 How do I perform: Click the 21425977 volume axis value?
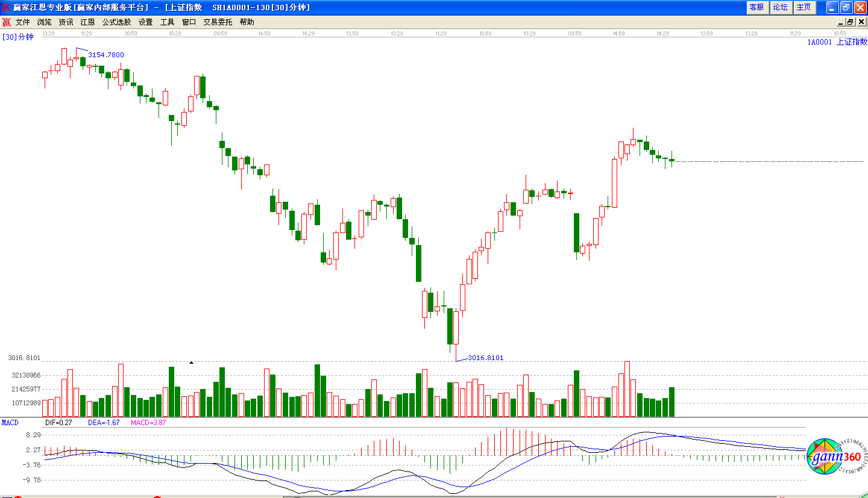pyautogui.click(x=25, y=389)
